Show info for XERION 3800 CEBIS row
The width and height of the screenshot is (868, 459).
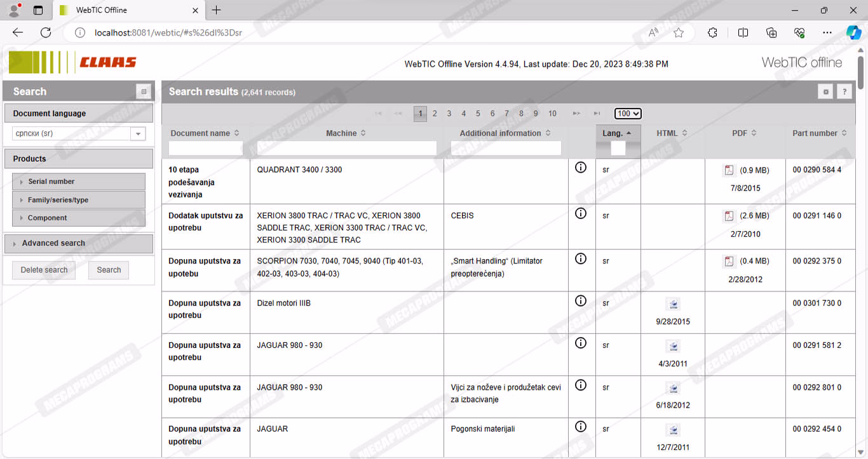click(x=580, y=213)
